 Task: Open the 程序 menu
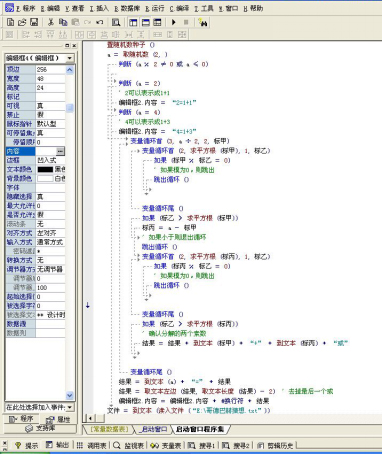26,8
